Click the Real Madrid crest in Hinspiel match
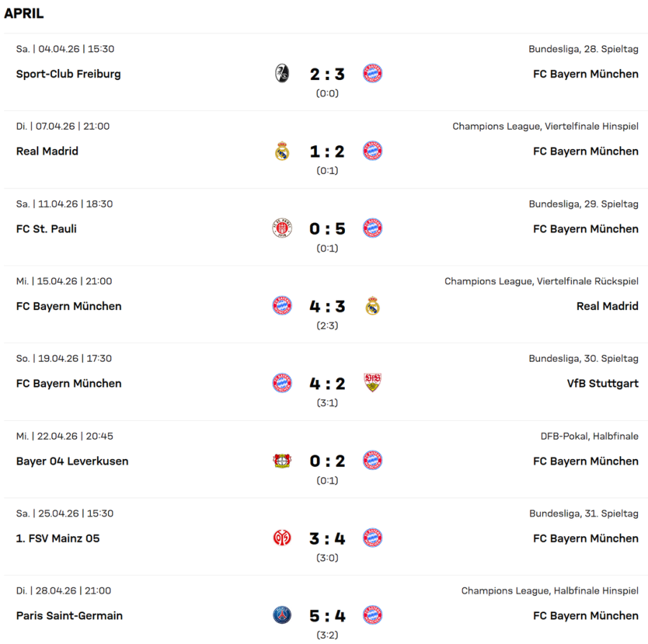 click(282, 151)
